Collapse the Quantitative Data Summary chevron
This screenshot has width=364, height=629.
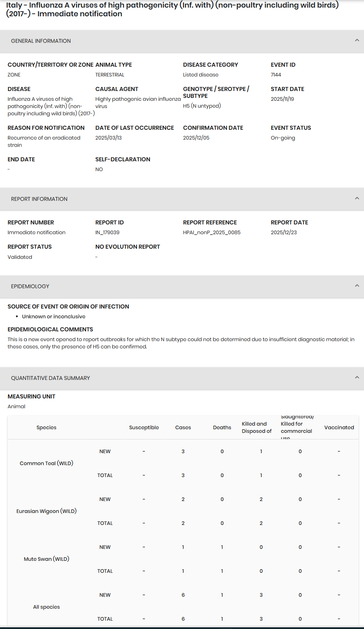tap(357, 377)
